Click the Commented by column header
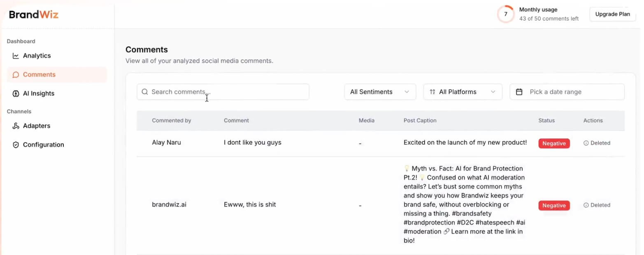 (172, 121)
